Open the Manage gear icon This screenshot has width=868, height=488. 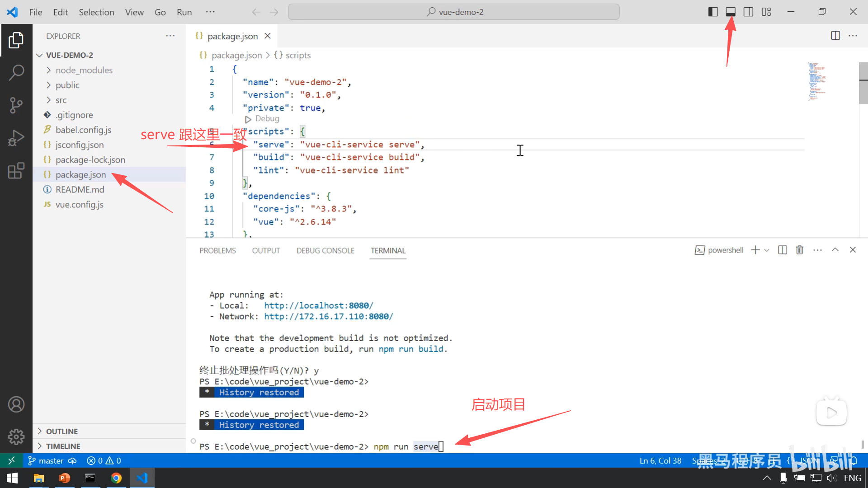[x=16, y=436]
